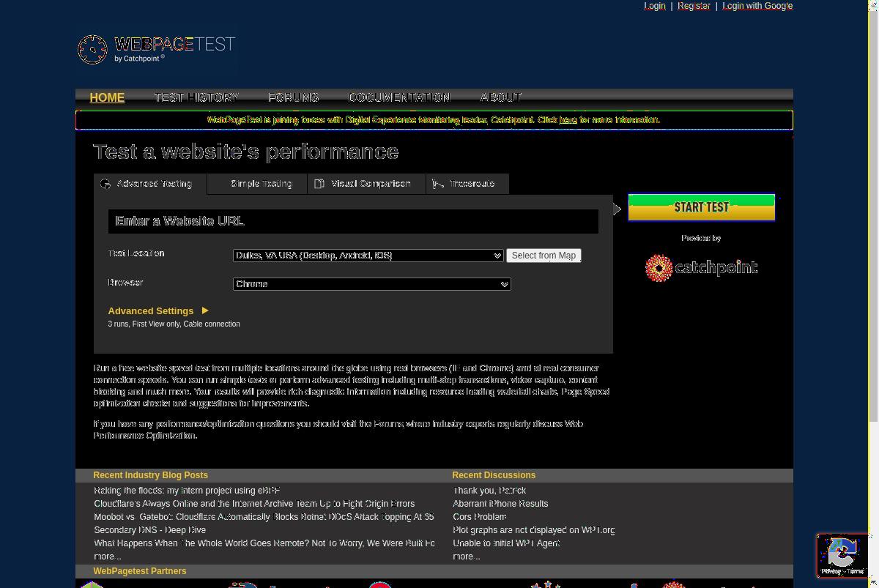Click the Advanced Testing tab icon
This screenshot has width=879, height=588.
[x=105, y=184]
